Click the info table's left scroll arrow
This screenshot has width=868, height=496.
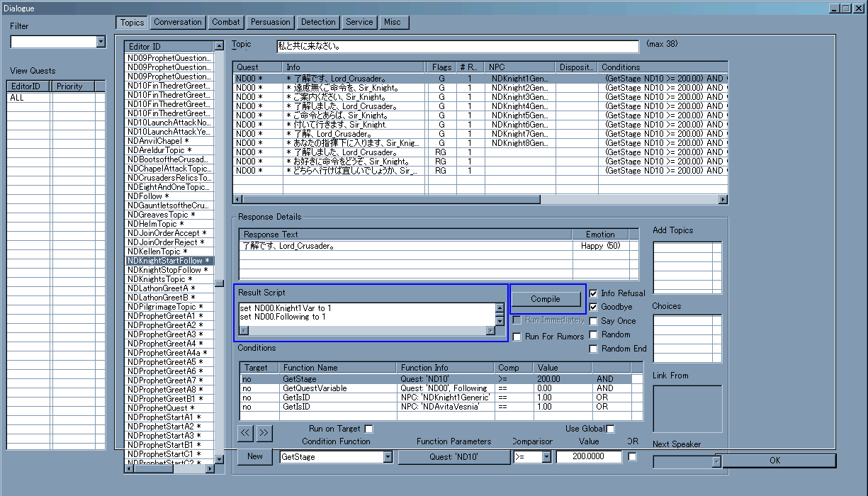(238, 200)
